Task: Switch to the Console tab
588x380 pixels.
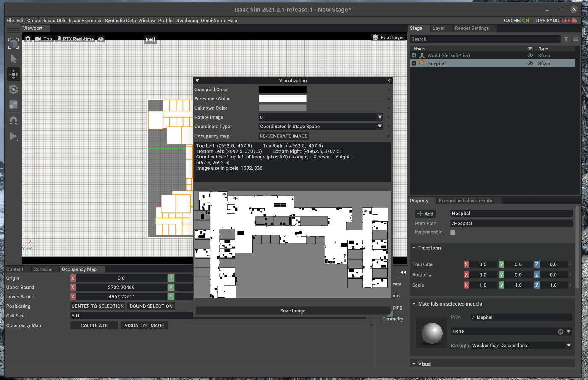Action: [x=42, y=269]
